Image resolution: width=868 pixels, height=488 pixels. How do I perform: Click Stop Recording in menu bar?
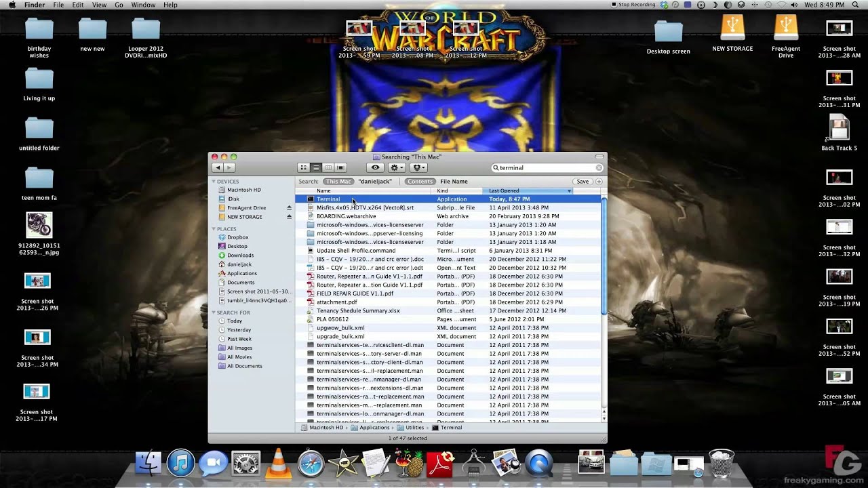[633, 5]
